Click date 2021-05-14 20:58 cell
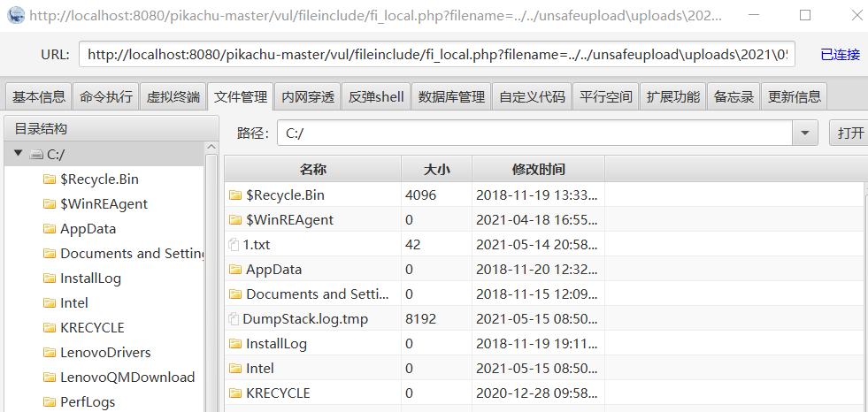The width and height of the screenshot is (868, 412). point(537,244)
